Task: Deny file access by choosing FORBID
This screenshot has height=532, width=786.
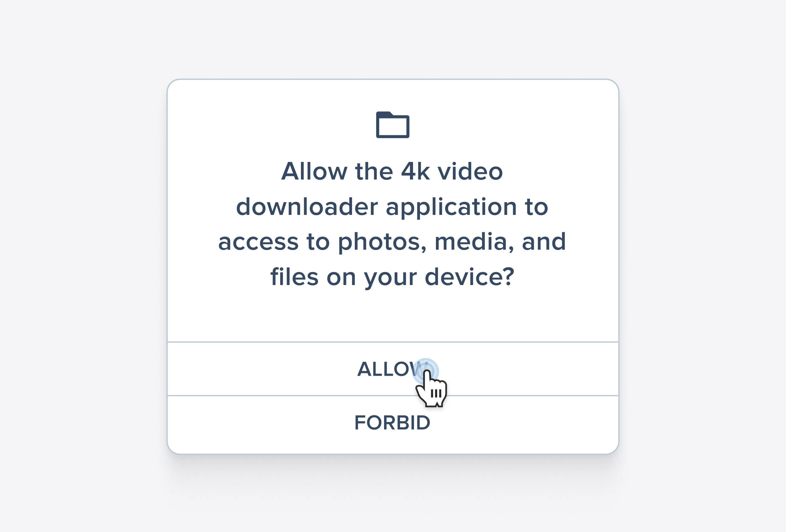Action: point(393,423)
